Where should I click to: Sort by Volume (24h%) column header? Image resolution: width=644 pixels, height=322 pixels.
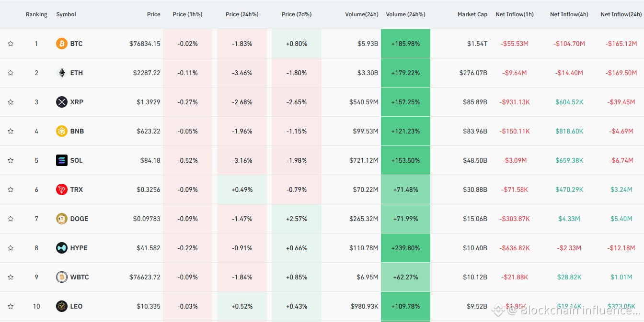pyautogui.click(x=405, y=14)
